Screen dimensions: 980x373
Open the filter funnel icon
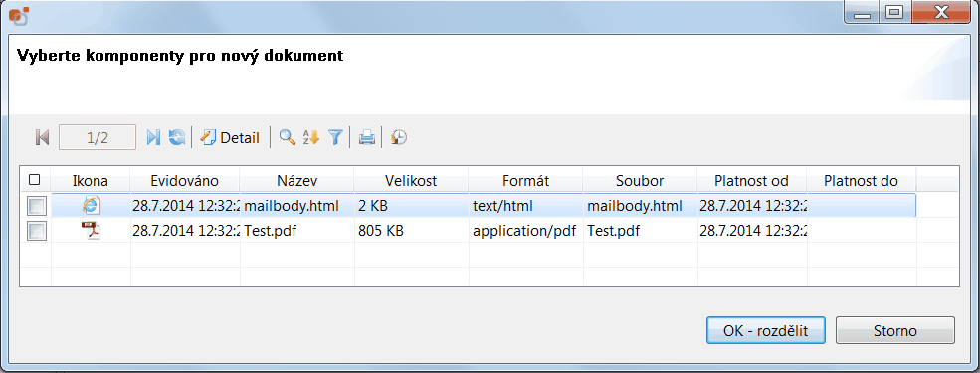coord(335,137)
